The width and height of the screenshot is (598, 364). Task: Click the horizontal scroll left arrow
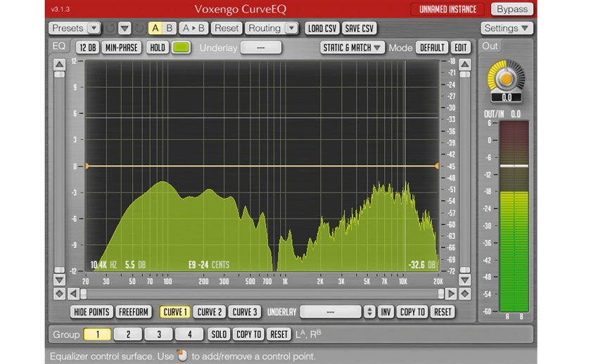pyautogui.click(x=73, y=294)
